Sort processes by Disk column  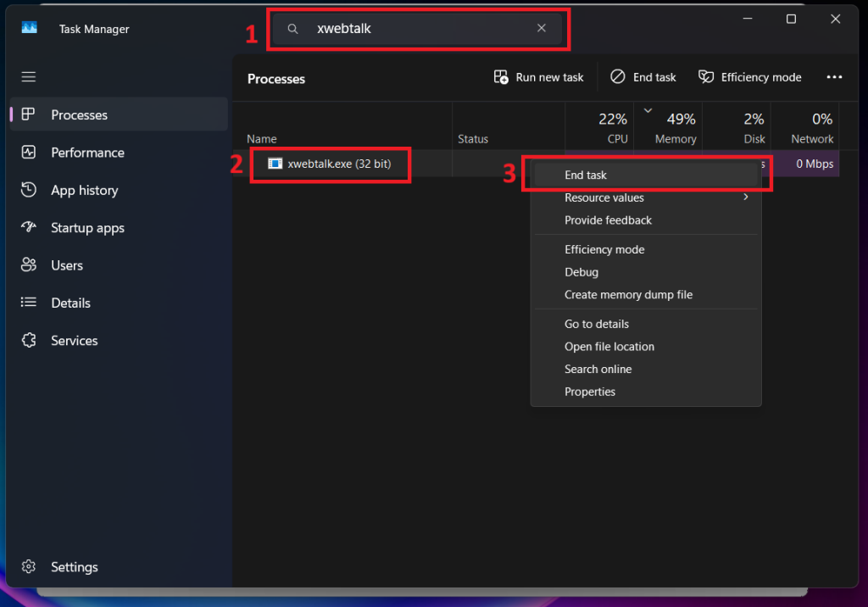737,127
